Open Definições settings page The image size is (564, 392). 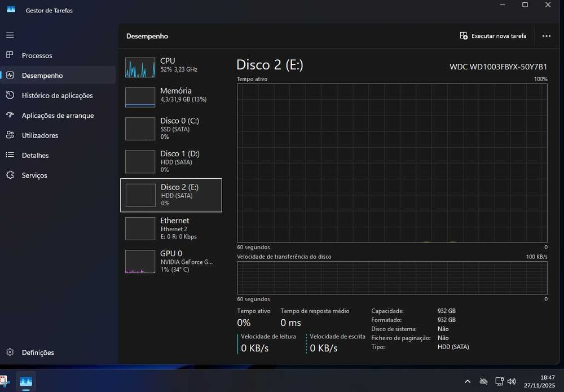coord(58,353)
